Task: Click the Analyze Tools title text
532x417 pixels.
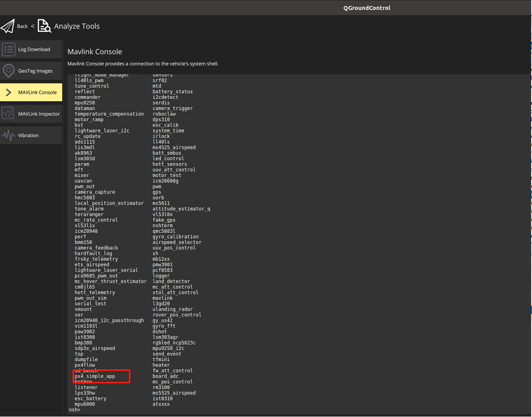Action: click(77, 26)
